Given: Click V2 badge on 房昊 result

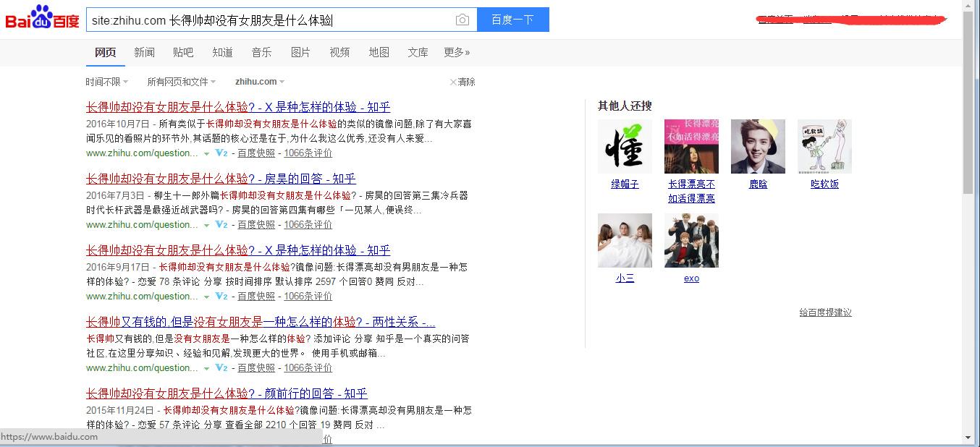Looking at the screenshot, I should pos(221,225).
